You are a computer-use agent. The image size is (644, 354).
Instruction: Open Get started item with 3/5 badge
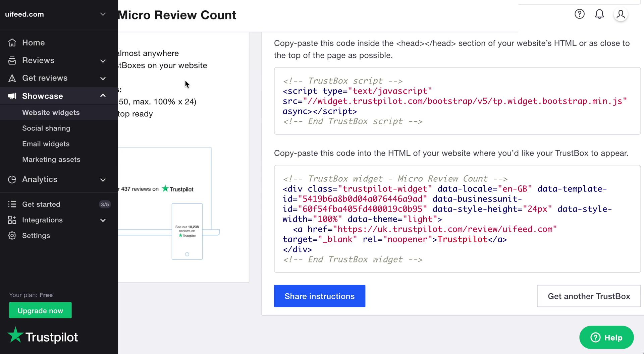point(59,204)
